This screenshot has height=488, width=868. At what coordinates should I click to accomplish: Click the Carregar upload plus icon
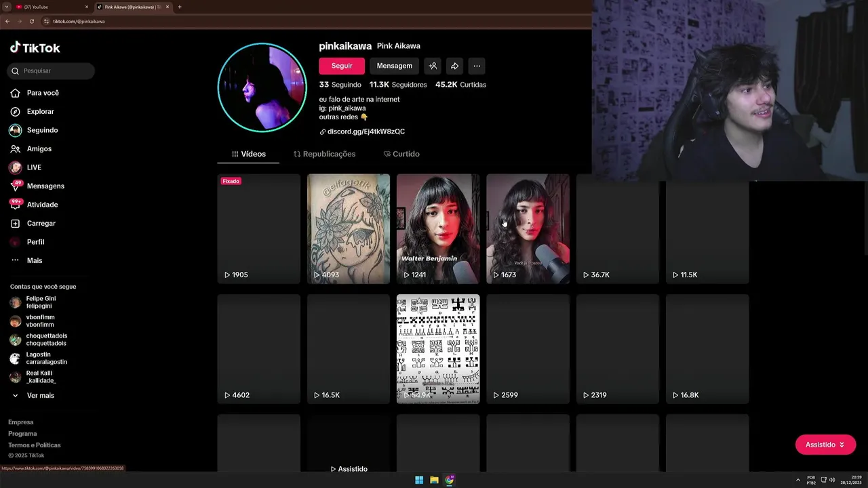coord(15,223)
